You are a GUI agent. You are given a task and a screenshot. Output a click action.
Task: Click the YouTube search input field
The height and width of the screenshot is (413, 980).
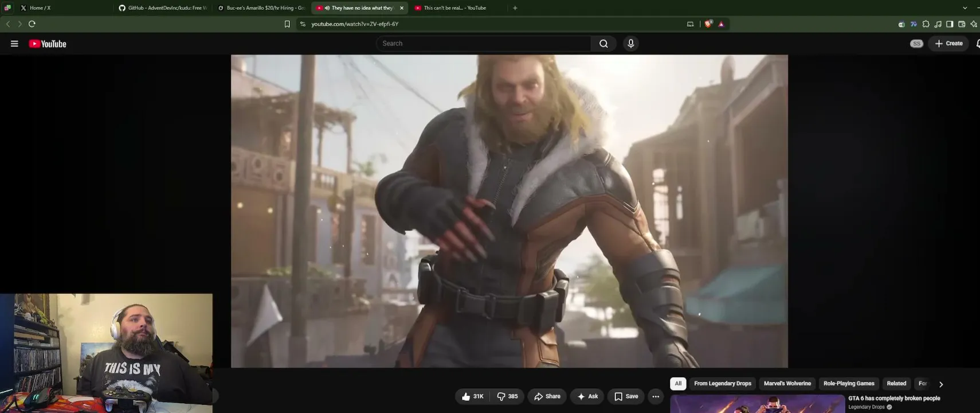[483, 44]
